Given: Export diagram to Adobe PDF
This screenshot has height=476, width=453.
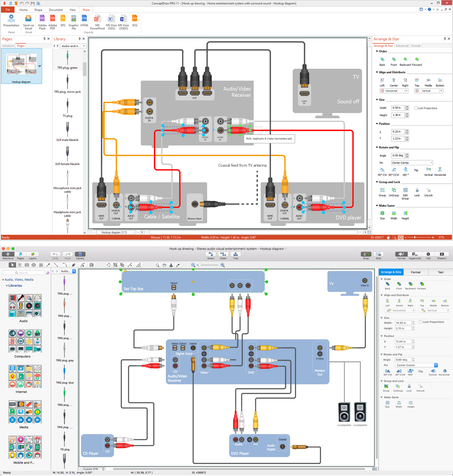Looking at the screenshot, I should pyautogui.click(x=53, y=22).
